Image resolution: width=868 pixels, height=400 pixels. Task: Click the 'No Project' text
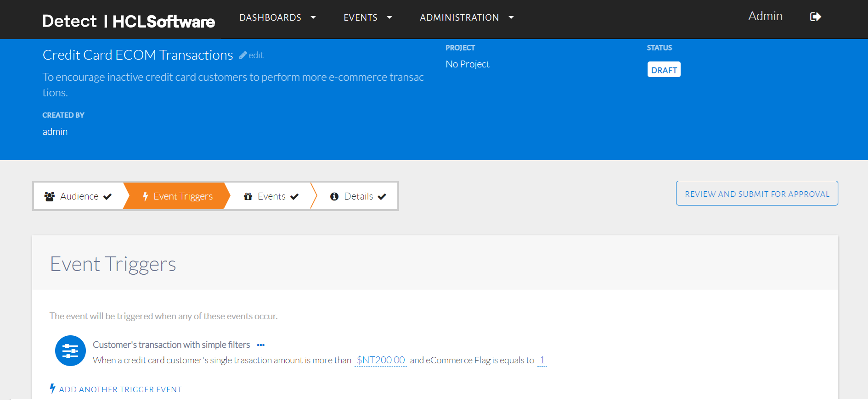click(468, 64)
